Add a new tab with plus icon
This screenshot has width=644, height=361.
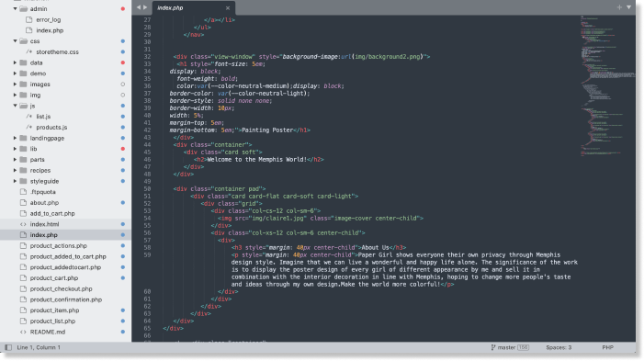tap(619, 7)
